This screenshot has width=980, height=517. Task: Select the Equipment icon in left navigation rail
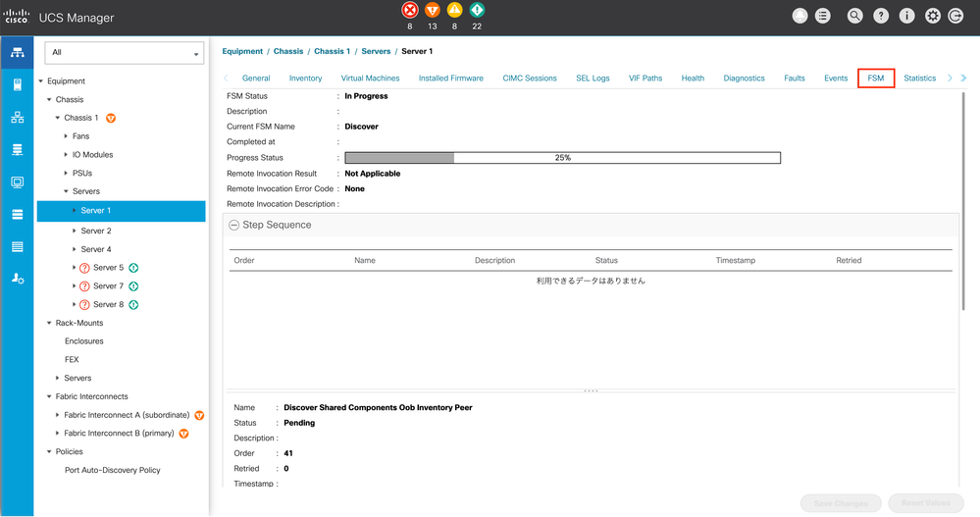17,53
